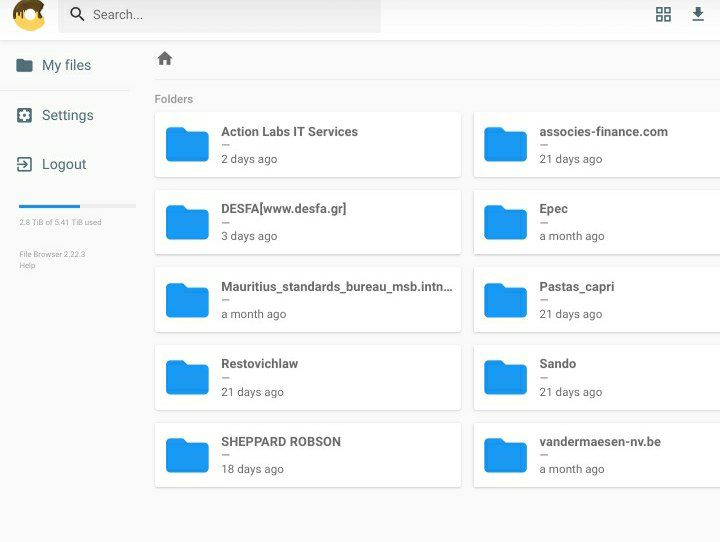Click the Mauritius_standards_bureau_msb folder name
This screenshot has height=542, width=720.
(337, 287)
